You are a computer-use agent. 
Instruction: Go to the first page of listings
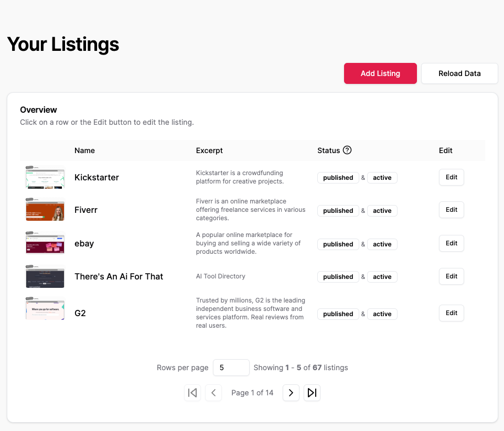tap(192, 393)
